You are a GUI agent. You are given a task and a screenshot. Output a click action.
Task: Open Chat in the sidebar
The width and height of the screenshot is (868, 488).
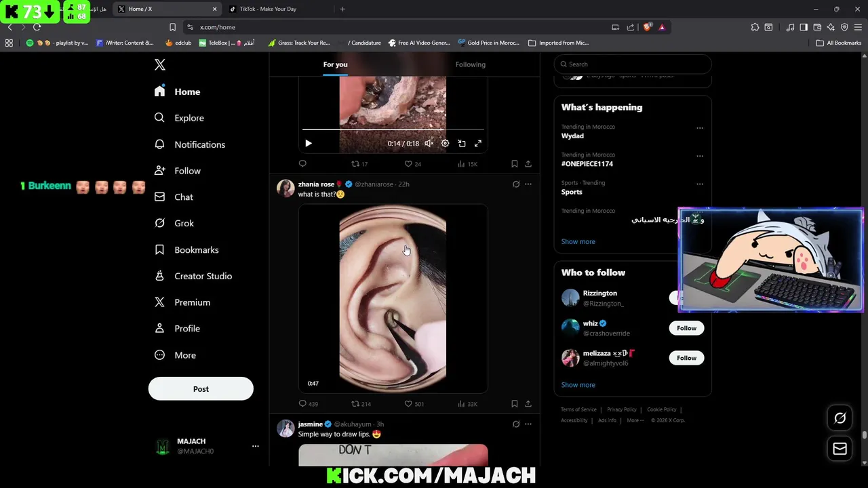174,197
